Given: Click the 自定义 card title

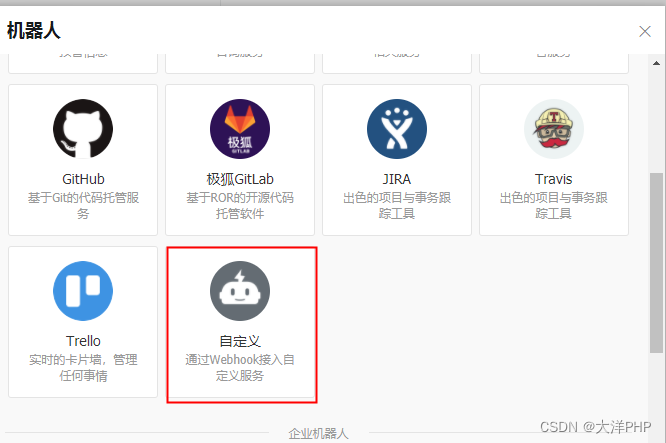Looking at the screenshot, I should coord(240,341).
